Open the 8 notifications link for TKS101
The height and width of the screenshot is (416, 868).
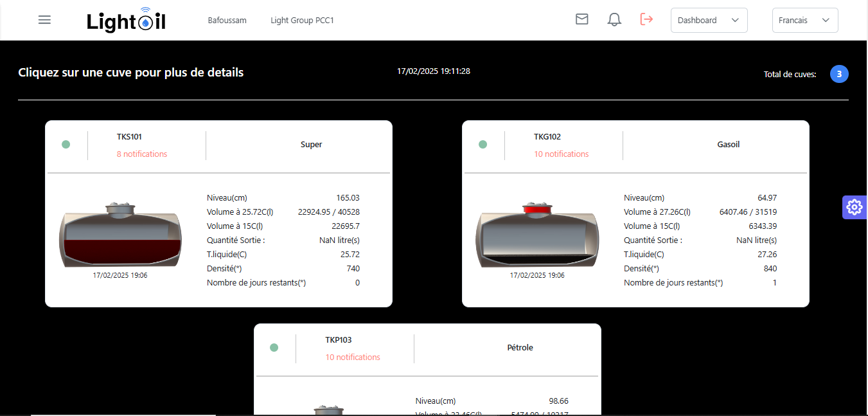coord(142,154)
